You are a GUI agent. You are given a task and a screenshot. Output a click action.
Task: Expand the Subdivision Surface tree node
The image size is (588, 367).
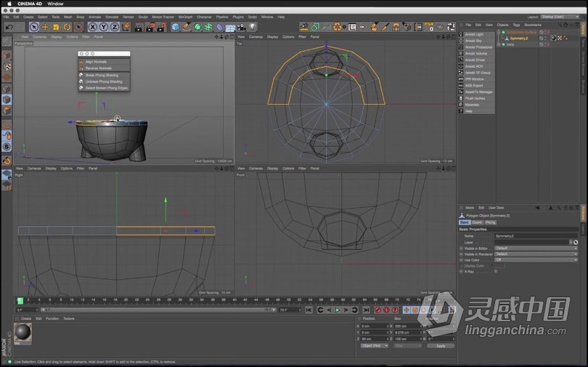[499, 32]
